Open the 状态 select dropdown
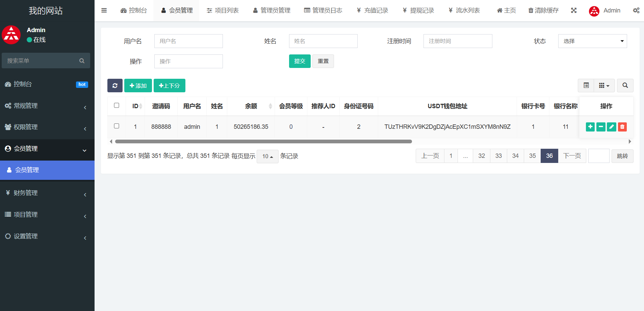Screen dimensions: 644x311 [x=592, y=41]
